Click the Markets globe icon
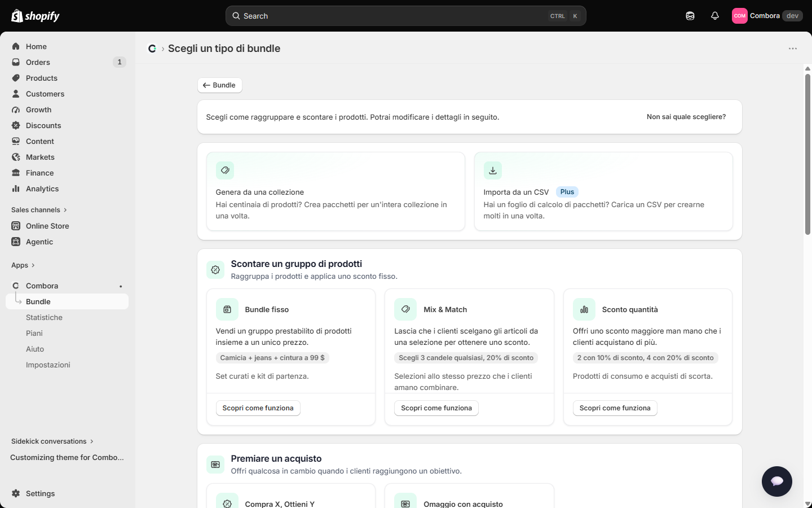The width and height of the screenshot is (812, 508). pyautogui.click(x=16, y=157)
